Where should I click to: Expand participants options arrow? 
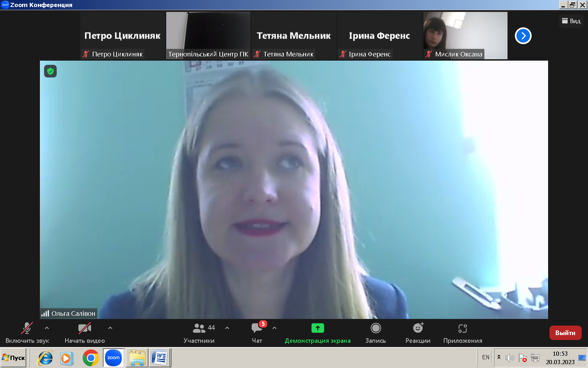pos(227,328)
